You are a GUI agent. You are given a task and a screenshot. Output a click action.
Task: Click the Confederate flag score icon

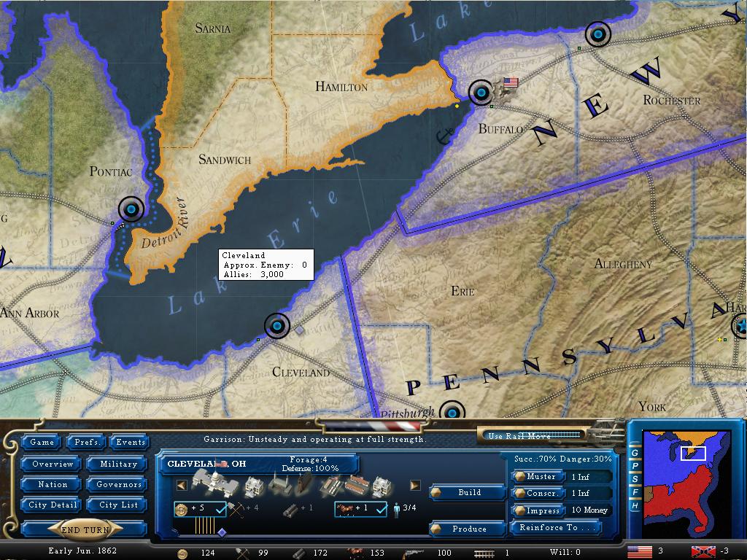pyautogui.click(x=703, y=552)
